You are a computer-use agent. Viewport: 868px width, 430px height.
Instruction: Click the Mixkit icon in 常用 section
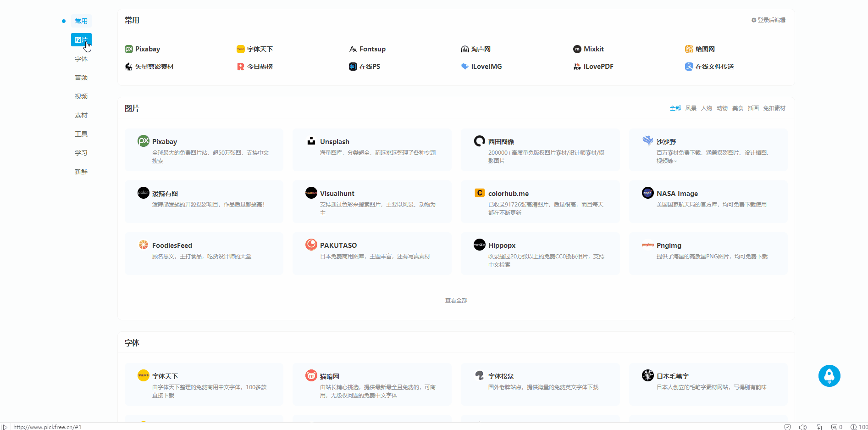577,49
